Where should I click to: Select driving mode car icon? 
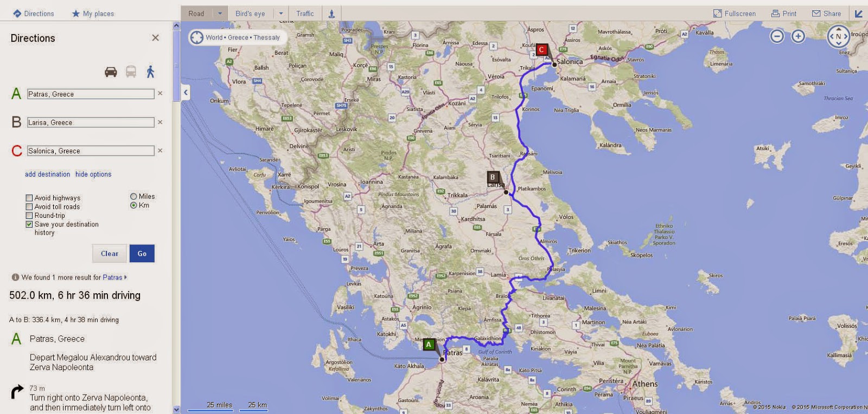pyautogui.click(x=111, y=72)
